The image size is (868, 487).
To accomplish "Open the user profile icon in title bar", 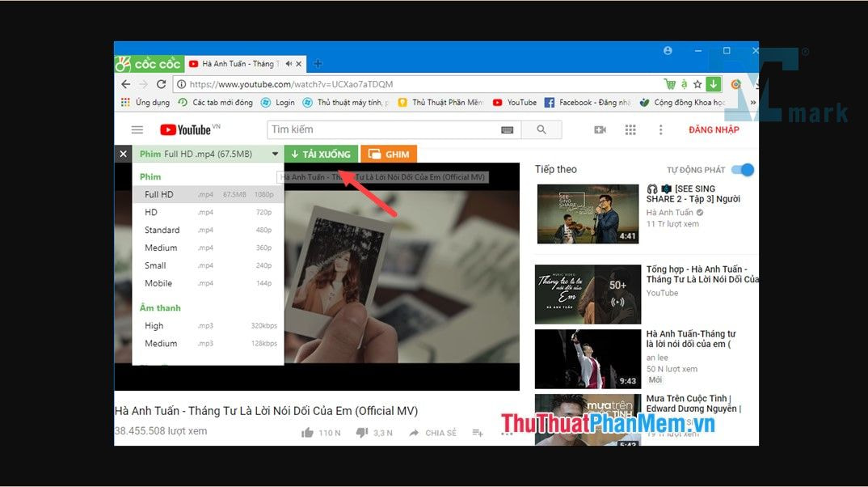I will point(668,50).
